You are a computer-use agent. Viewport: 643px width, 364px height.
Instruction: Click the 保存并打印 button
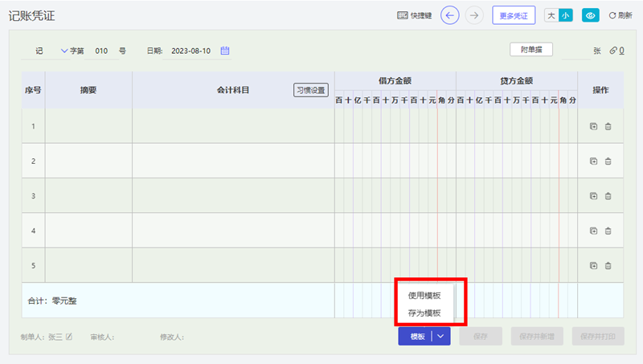tap(598, 337)
